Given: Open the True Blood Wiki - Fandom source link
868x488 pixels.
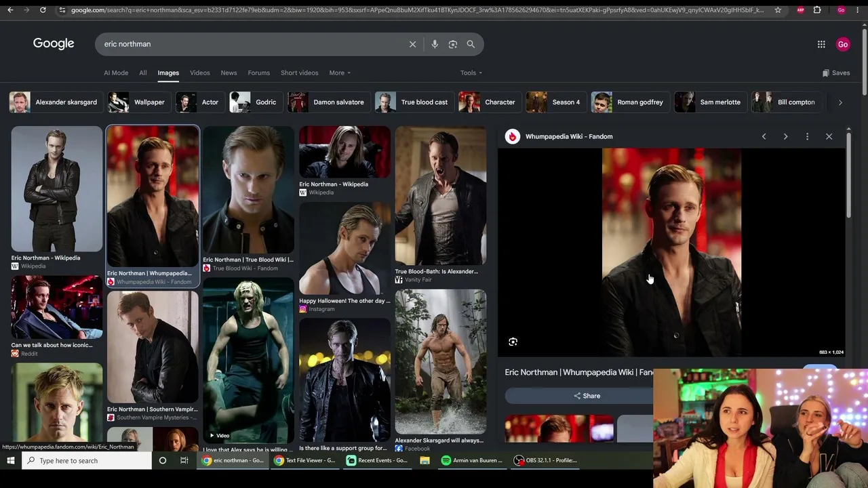Looking at the screenshot, I should click(x=245, y=268).
